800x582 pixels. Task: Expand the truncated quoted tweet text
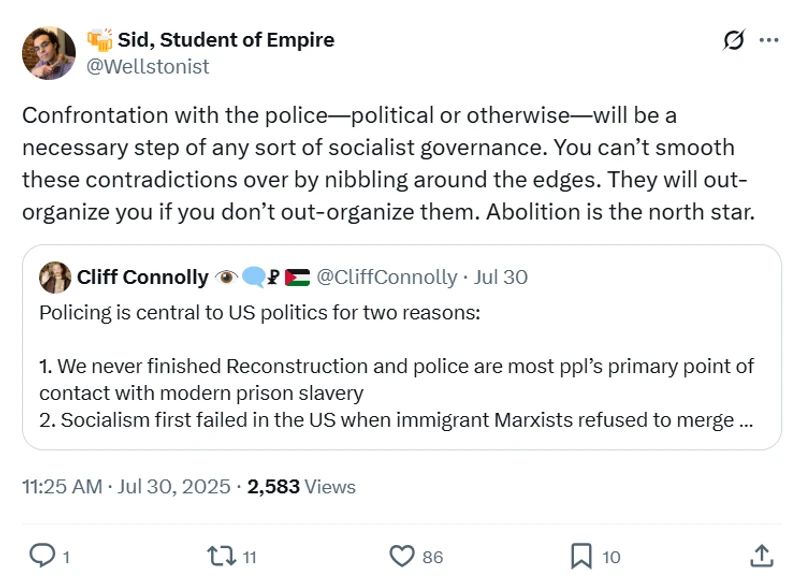coord(744,420)
